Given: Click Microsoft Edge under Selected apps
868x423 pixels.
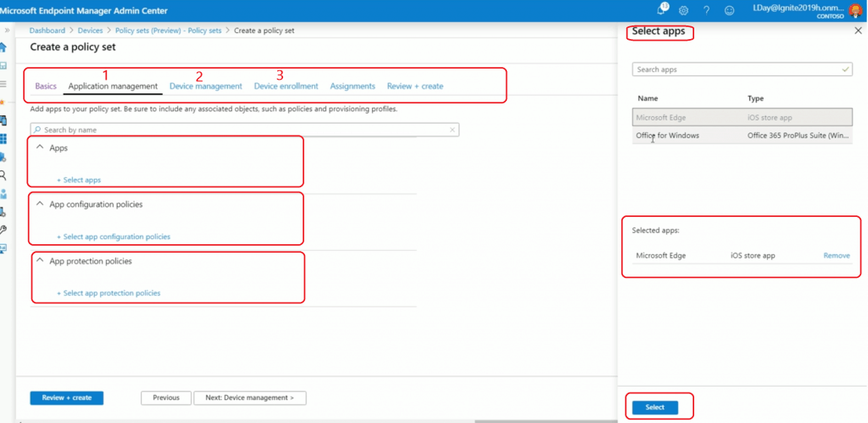Looking at the screenshot, I should tap(661, 255).
